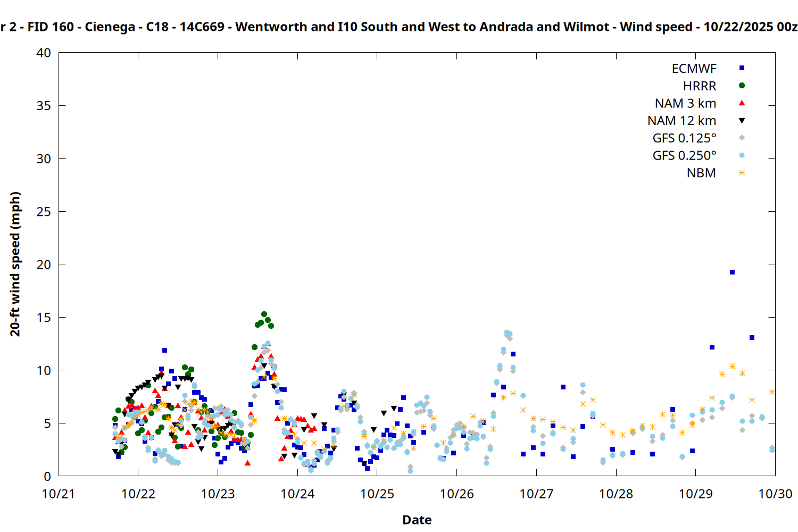Viewport: 798px width, 532px height.
Task: Select the HRRR legend label text
Action: click(x=699, y=86)
